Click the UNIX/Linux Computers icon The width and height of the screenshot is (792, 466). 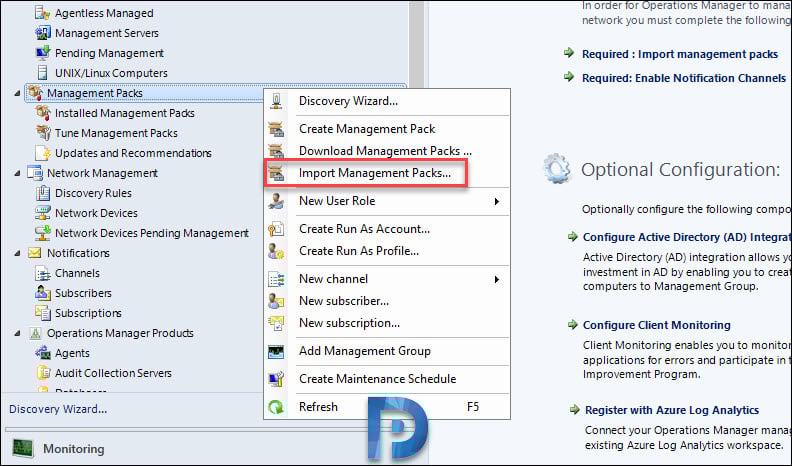pos(43,73)
